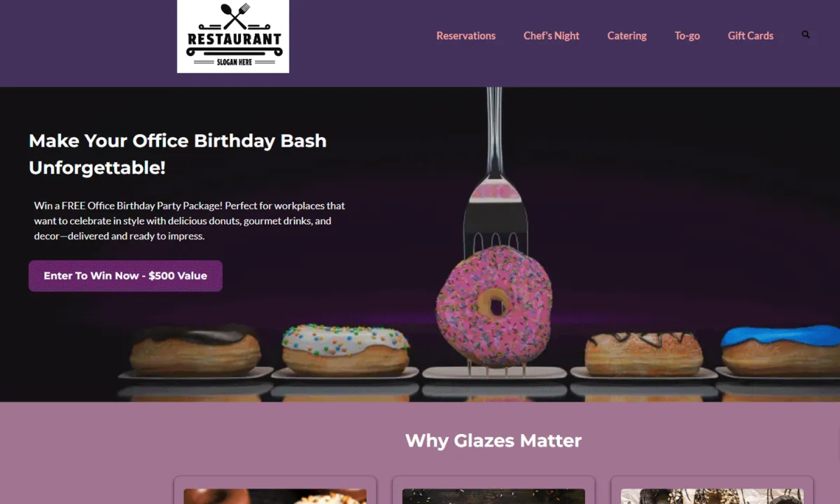The image size is (840, 504).
Task: Open the search magnifier icon in header
Action: pyautogui.click(x=806, y=34)
